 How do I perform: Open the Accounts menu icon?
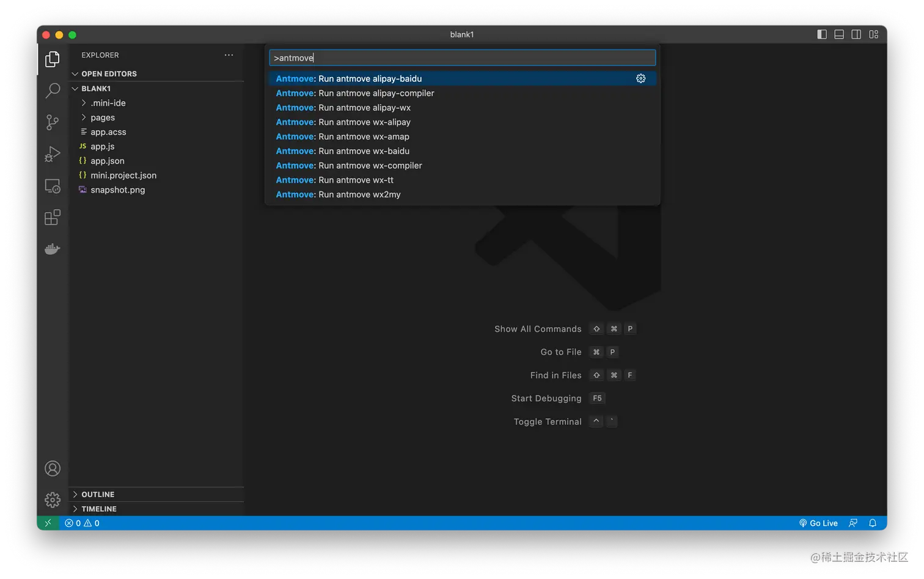click(x=53, y=468)
